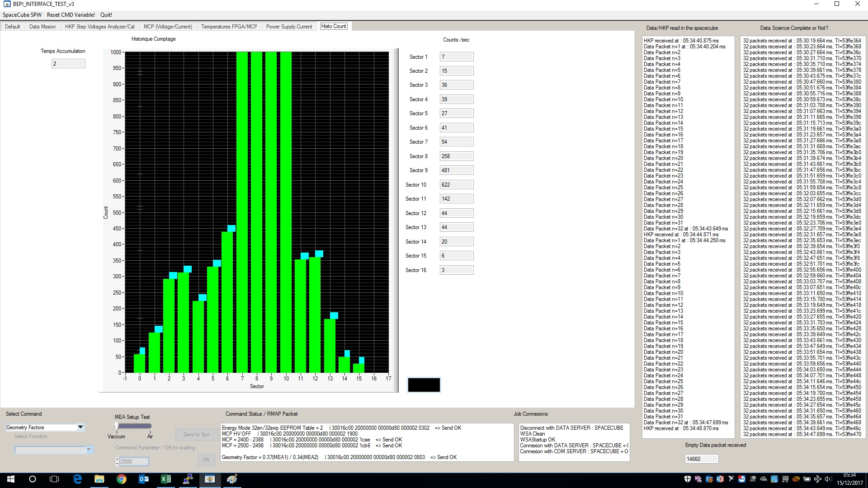Open the OneDrive cloud tray icon
The height and width of the screenshot is (488, 868).
764,479
